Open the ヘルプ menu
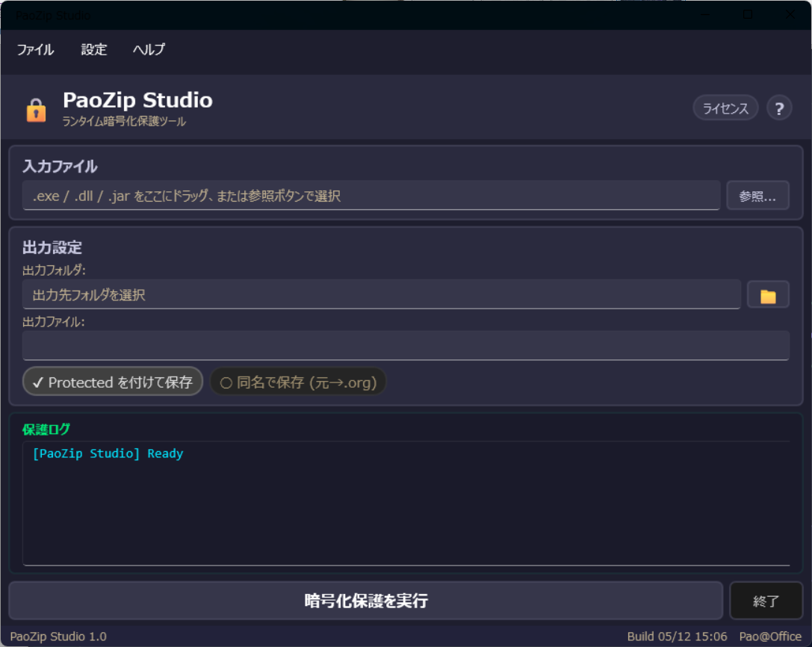Viewport: 812px width, 647px height. 149,50
